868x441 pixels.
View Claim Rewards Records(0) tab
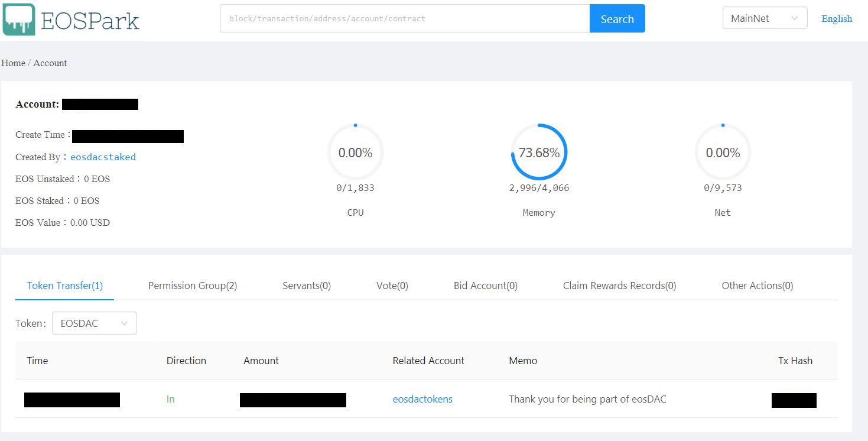[619, 286]
